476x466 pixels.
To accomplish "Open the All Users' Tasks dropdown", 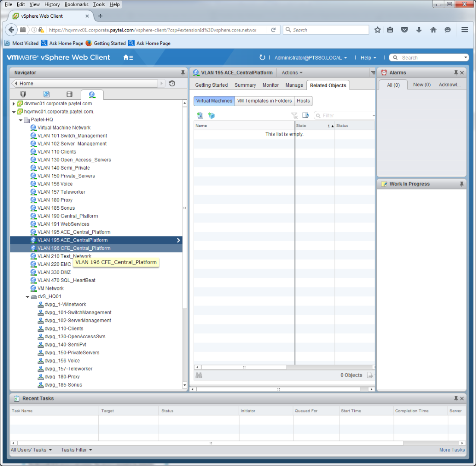I will [31, 450].
